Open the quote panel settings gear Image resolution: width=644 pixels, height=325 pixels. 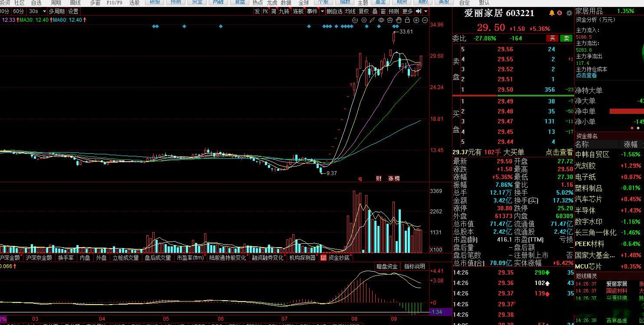(x=569, y=13)
